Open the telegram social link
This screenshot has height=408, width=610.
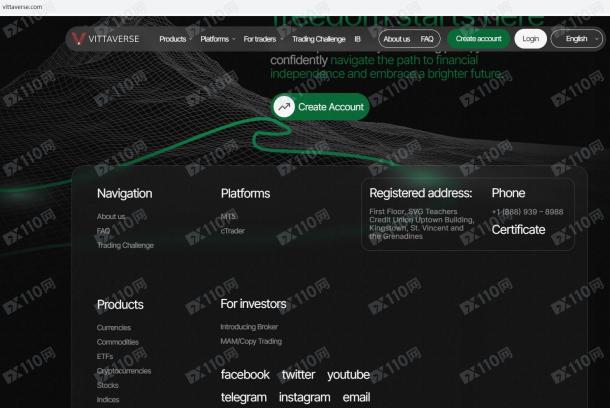tap(244, 397)
